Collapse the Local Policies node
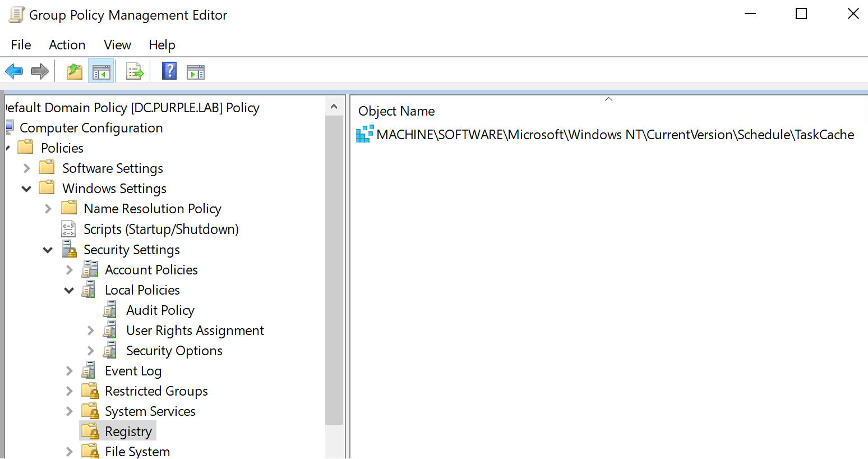Image resolution: width=868 pixels, height=459 pixels. (x=69, y=290)
